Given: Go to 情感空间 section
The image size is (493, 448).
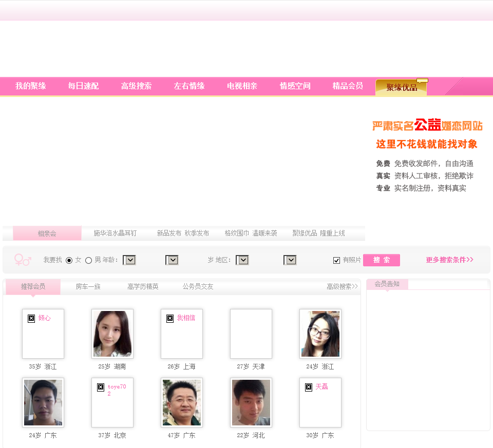Looking at the screenshot, I should (x=295, y=86).
